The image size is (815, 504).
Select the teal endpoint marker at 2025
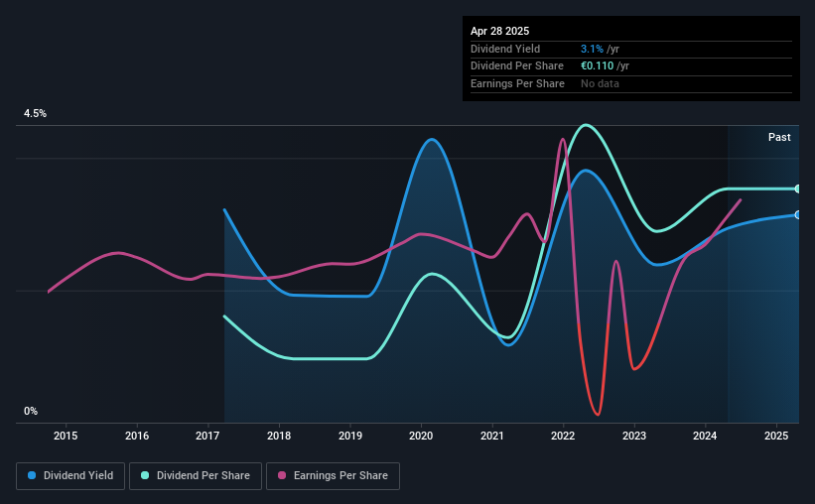coord(798,189)
